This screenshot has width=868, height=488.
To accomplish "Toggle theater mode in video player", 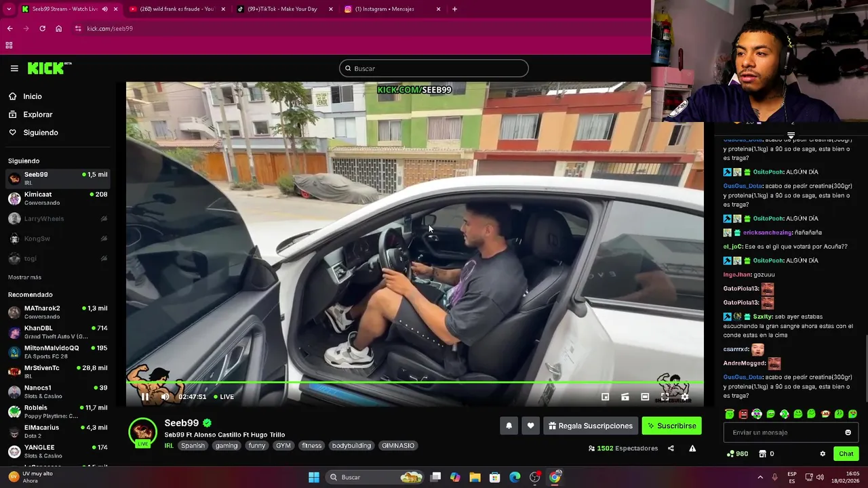I will pyautogui.click(x=645, y=397).
